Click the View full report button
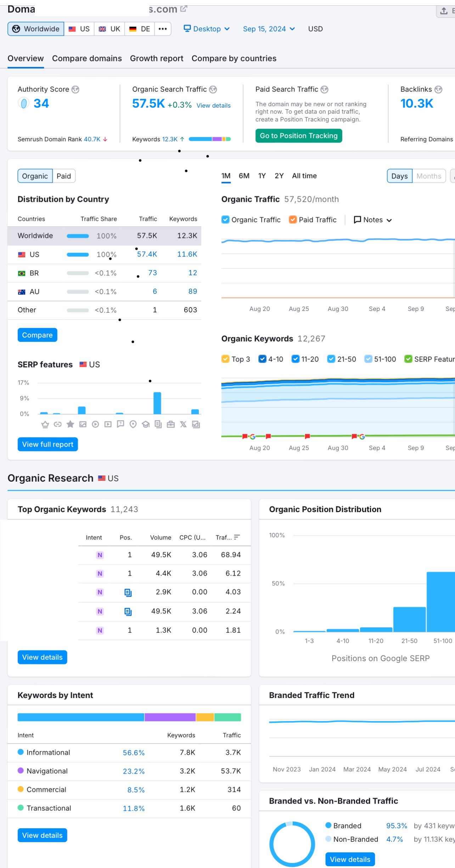Screen dimensions: 455x868 48,444
